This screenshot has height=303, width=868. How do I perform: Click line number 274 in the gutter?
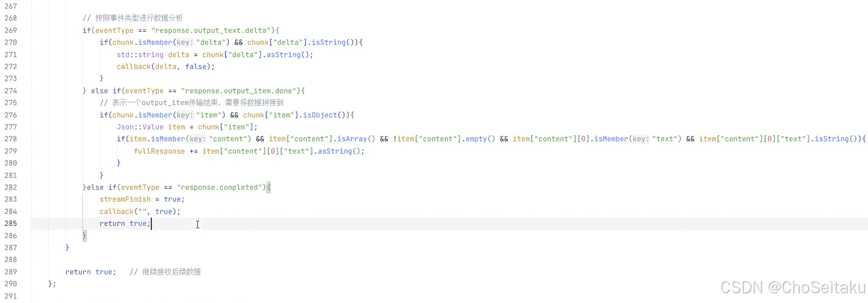pyautogui.click(x=11, y=90)
